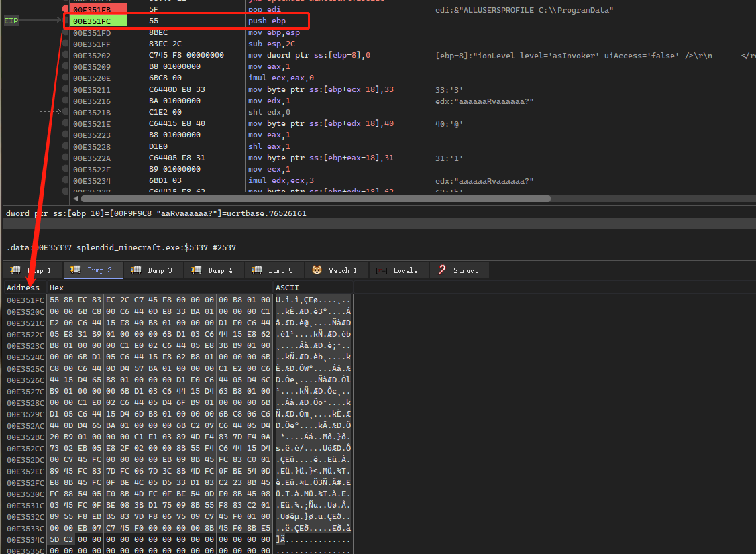
Task: Select dump row at address 00E3523C
Action: [x=178, y=345]
